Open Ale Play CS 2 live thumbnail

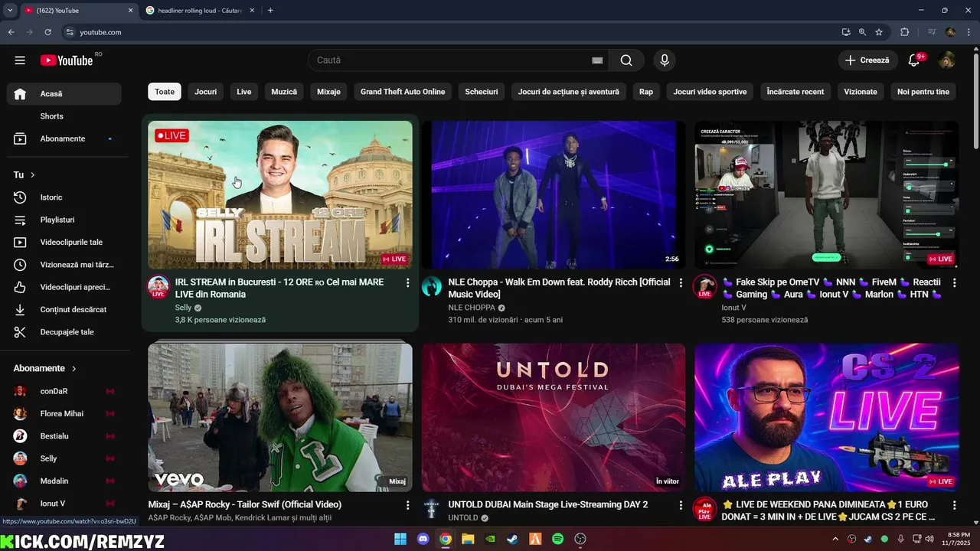pyautogui.click(x=827, y=417)
